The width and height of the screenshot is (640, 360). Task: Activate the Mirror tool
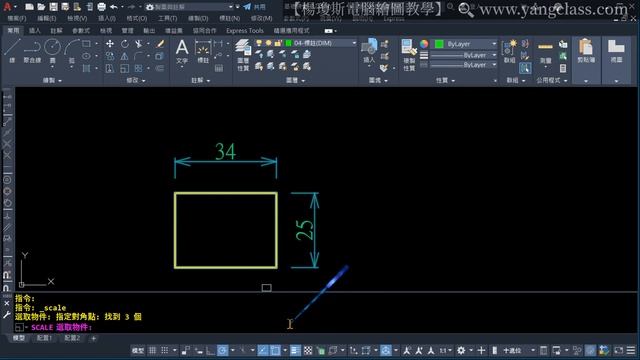point(124,56)
